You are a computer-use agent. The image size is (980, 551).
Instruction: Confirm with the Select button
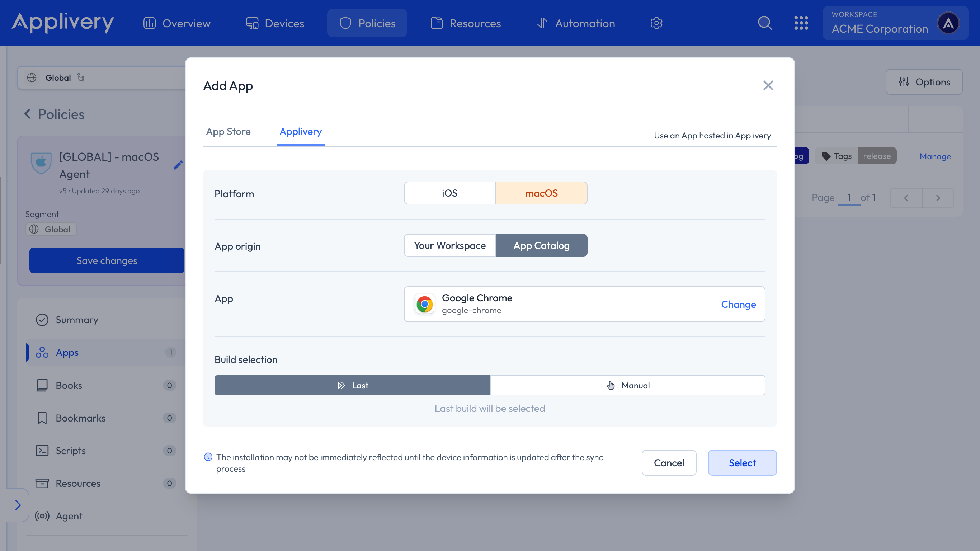(x=742, y=463)
